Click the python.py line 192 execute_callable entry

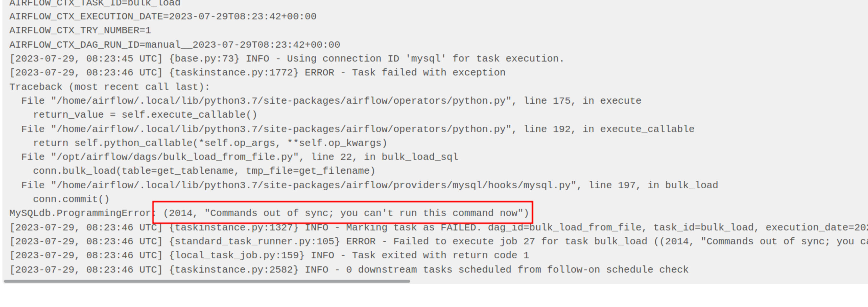point(358,129)
